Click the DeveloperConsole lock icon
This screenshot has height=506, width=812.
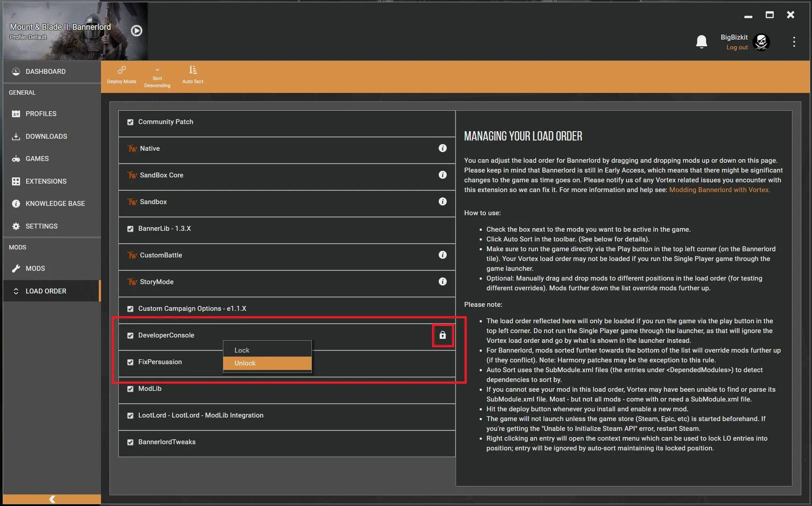point(442,335)
